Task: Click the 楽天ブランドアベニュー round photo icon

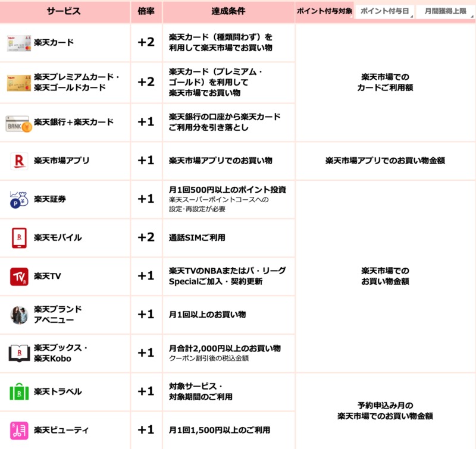Action: pos(19,315)
